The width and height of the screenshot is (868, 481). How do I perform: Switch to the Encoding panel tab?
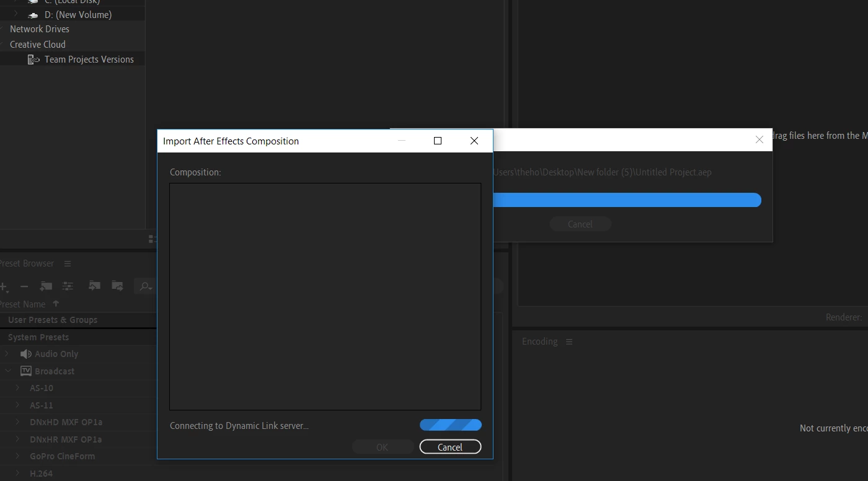coord(539,342)
